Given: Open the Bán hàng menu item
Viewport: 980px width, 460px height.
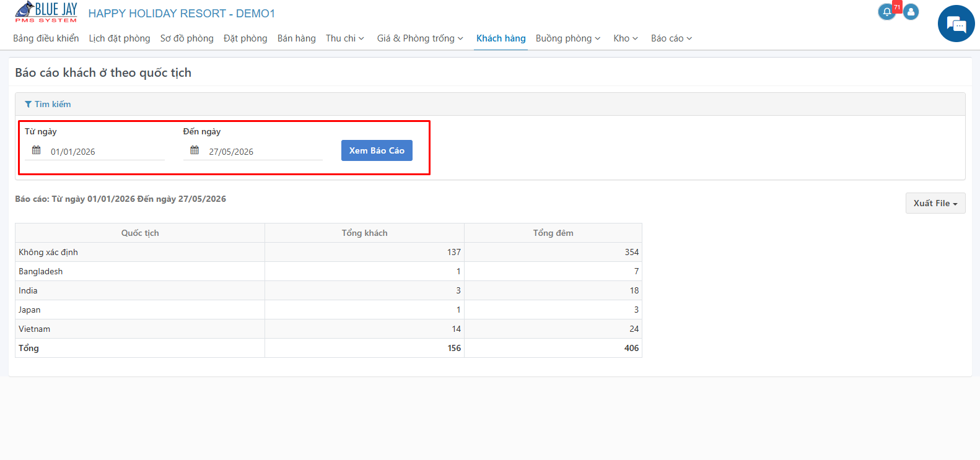Looking at the screenshot, I should (x=297, y=38).
